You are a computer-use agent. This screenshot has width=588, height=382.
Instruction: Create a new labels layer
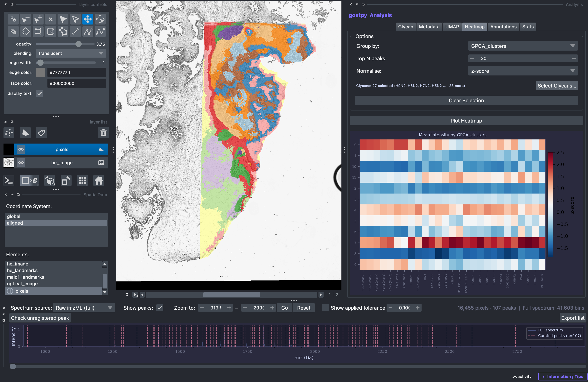tap(41, 133)
